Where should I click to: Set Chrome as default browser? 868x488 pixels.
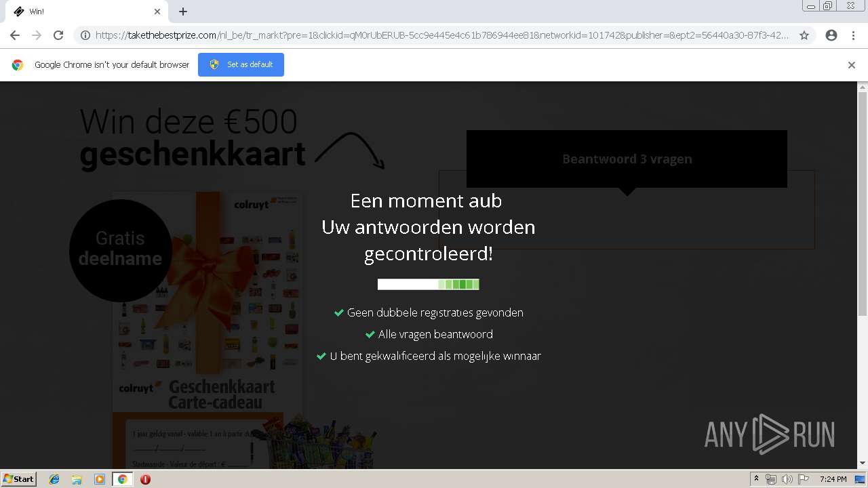(x=241, y=64)
